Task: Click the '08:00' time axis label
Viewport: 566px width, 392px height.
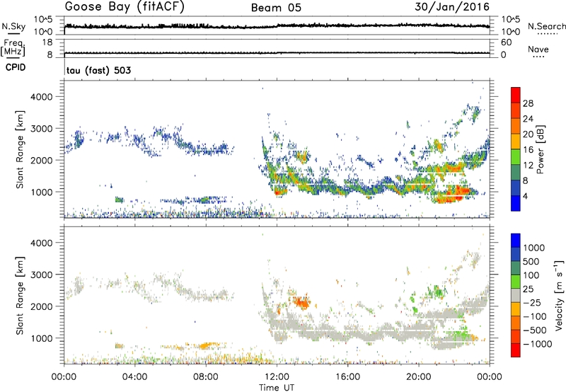Action: tap(206, 377)
